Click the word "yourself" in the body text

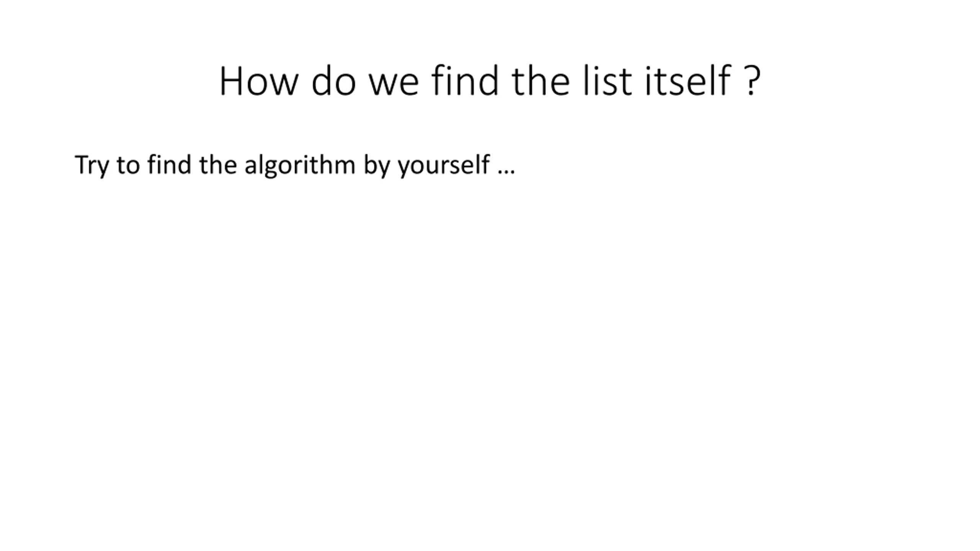click(444, 166)
